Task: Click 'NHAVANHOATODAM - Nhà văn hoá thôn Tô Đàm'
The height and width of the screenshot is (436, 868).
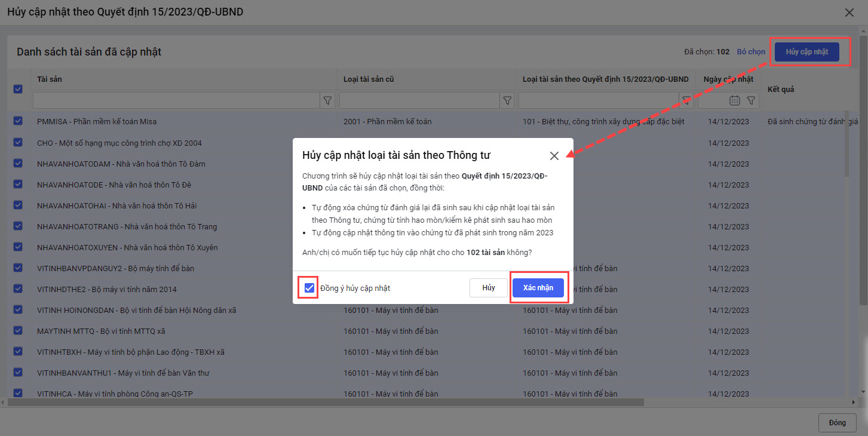Action: click(121, 164)
